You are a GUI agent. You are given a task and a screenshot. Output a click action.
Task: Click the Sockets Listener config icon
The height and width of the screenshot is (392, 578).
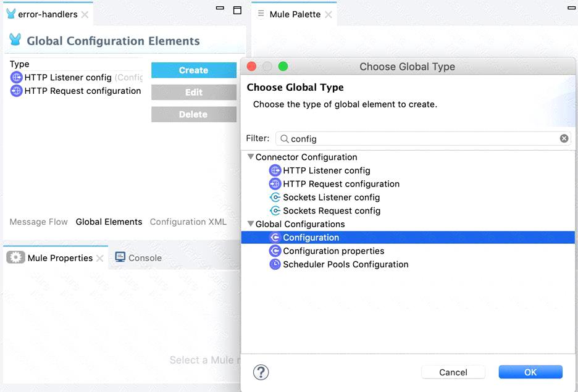(275, 198)
